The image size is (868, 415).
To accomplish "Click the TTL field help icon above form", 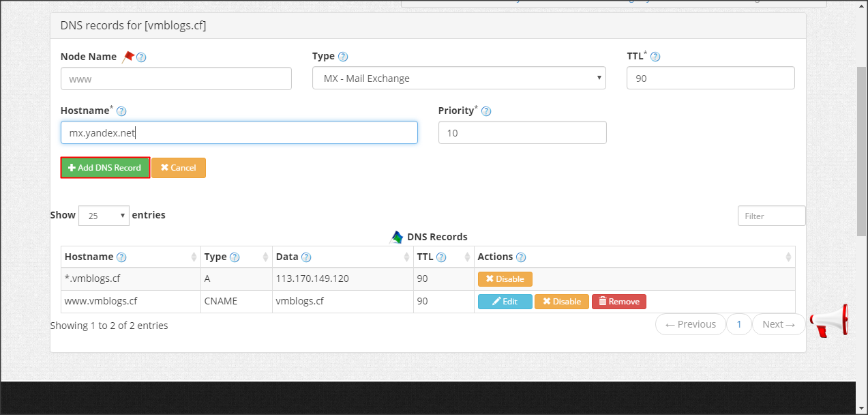I will [655, 57].
